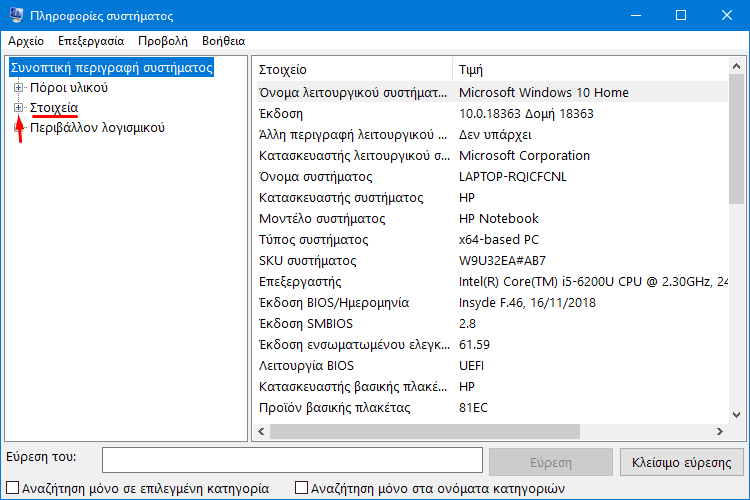Viewport: 750px width, 500px height.
Task: Click the System Information app icon in title bar
Action: 16,16
